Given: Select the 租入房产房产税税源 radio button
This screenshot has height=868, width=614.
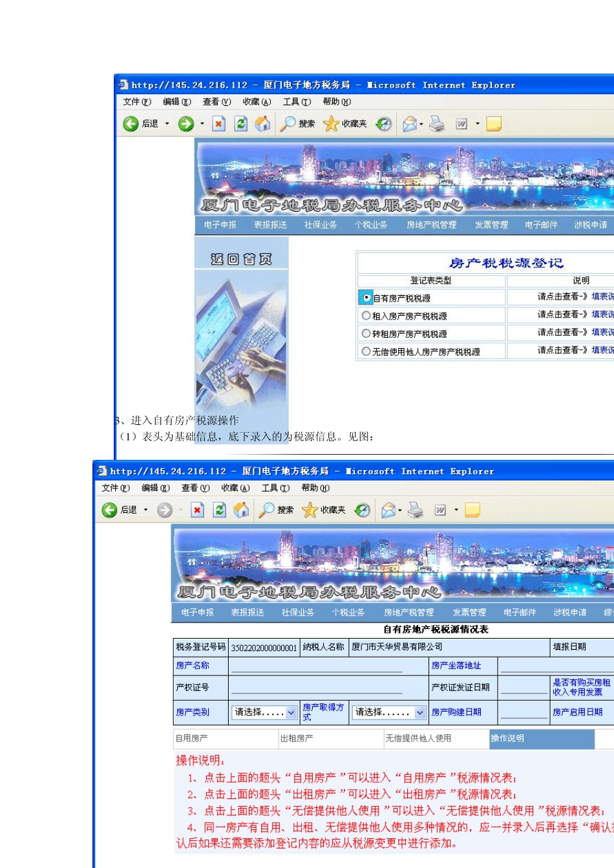Looking at the screenshot, I should tap(366, 316).
